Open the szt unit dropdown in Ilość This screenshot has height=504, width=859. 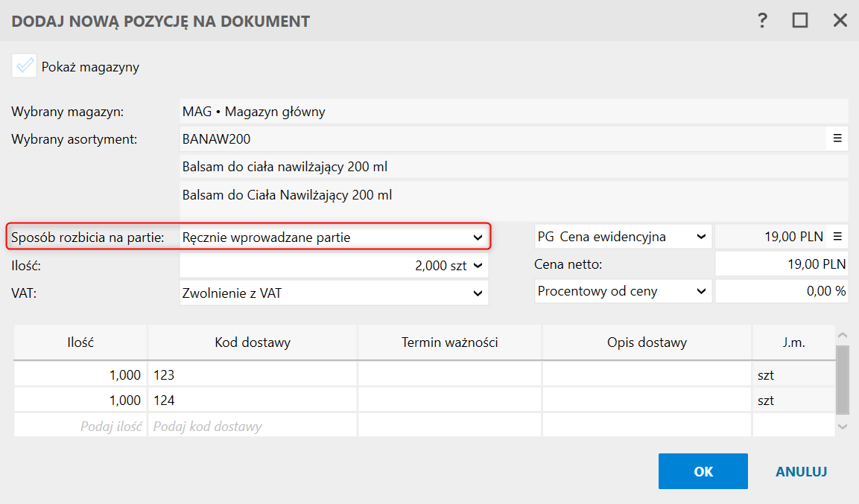(477, 264)
